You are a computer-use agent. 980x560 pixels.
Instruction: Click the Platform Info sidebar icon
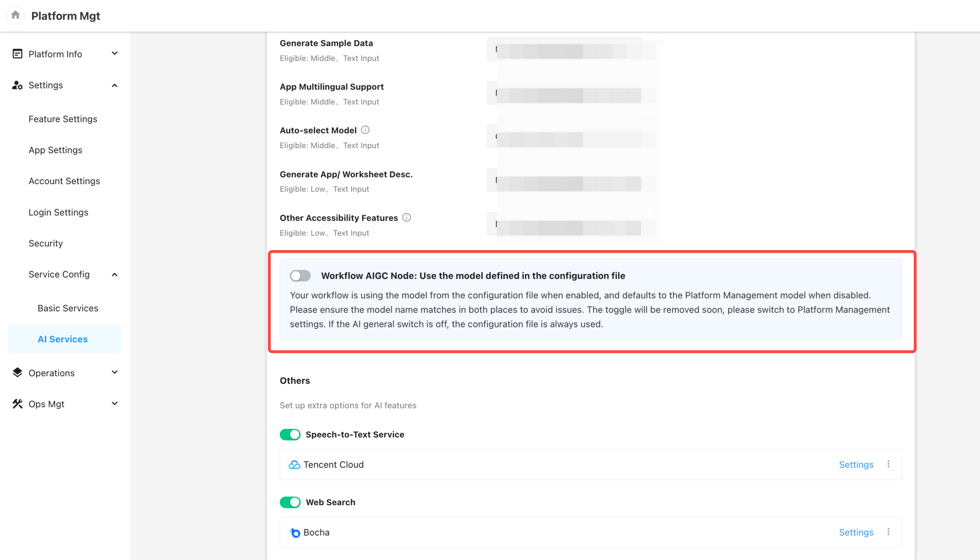(17, 54)
